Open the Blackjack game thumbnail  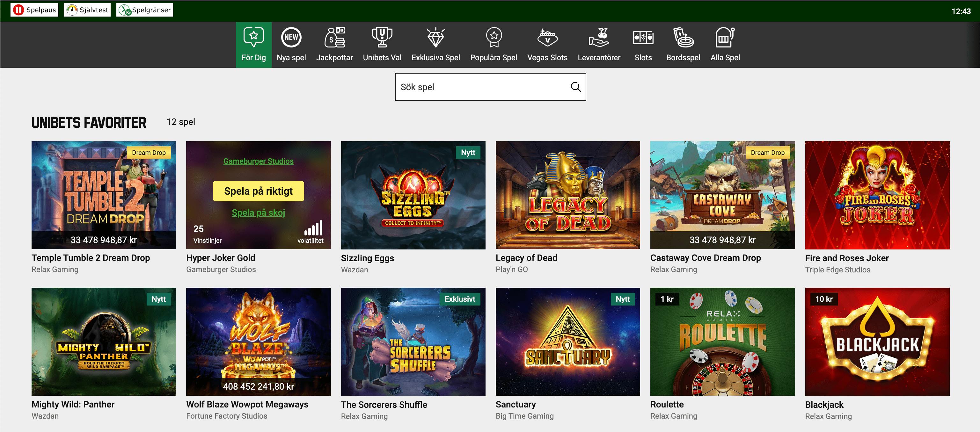click(x=877, y=342)
